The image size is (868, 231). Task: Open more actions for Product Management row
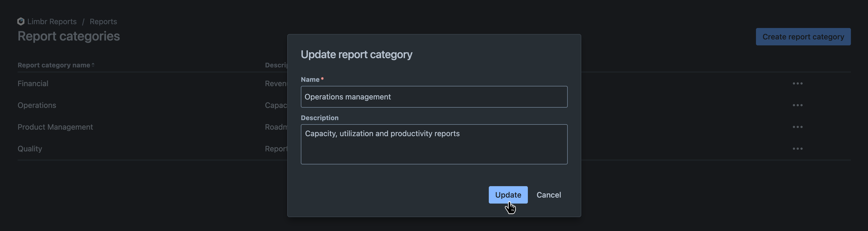click(x=797, y=127)
